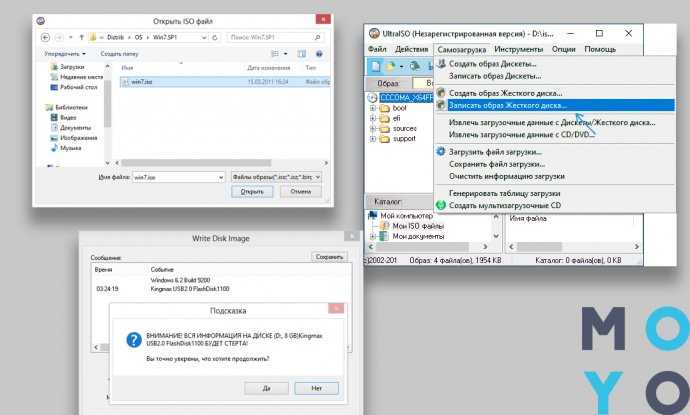Go back in the open ISO file dialog
The height and width of the screenshot is (415, 690).
pos(45,38)
